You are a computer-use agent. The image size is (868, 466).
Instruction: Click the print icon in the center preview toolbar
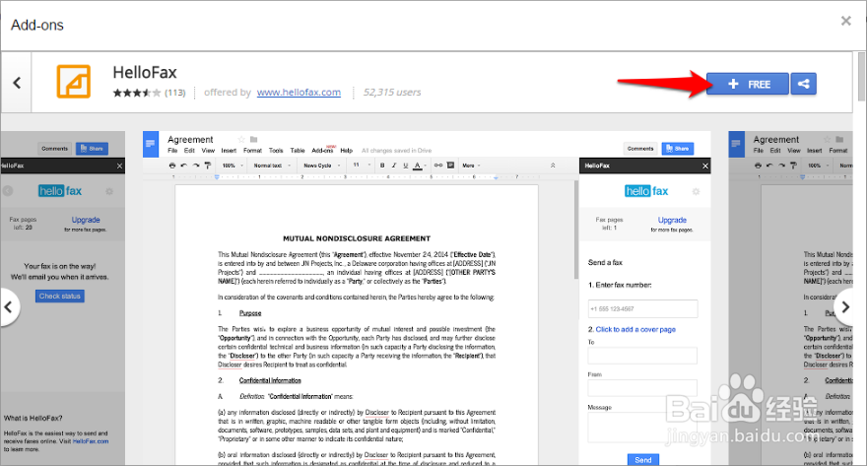(x=172, y=166)
